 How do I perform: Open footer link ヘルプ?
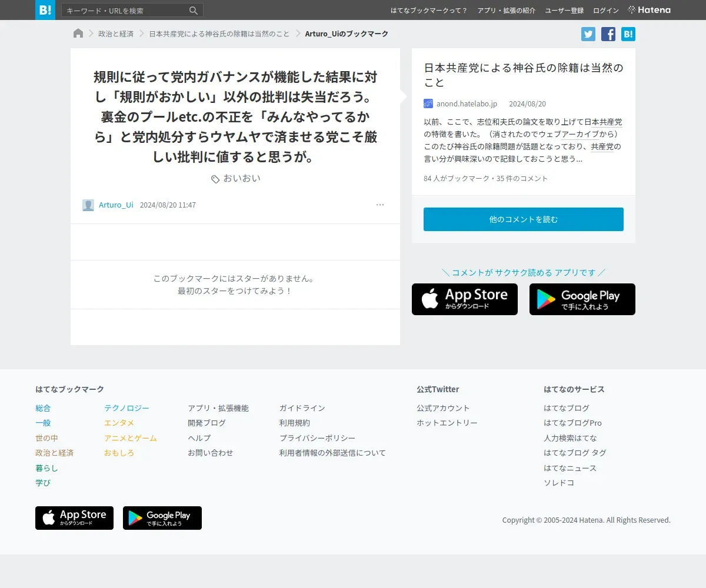tap(199, 438)
